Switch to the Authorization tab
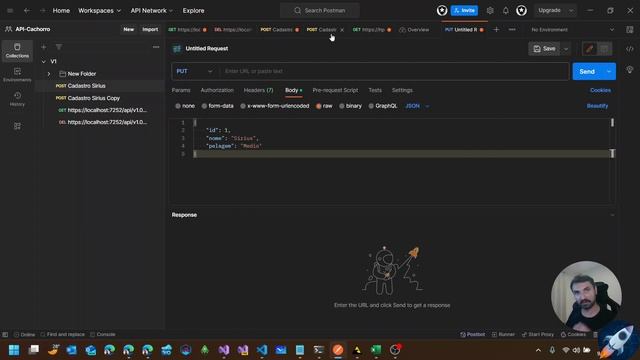Image resolution: width=640 pixels, height=360 pixels. point(217,90)
